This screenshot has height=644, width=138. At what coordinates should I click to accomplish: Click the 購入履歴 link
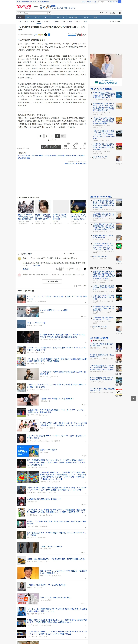click(x=112, y=13)
